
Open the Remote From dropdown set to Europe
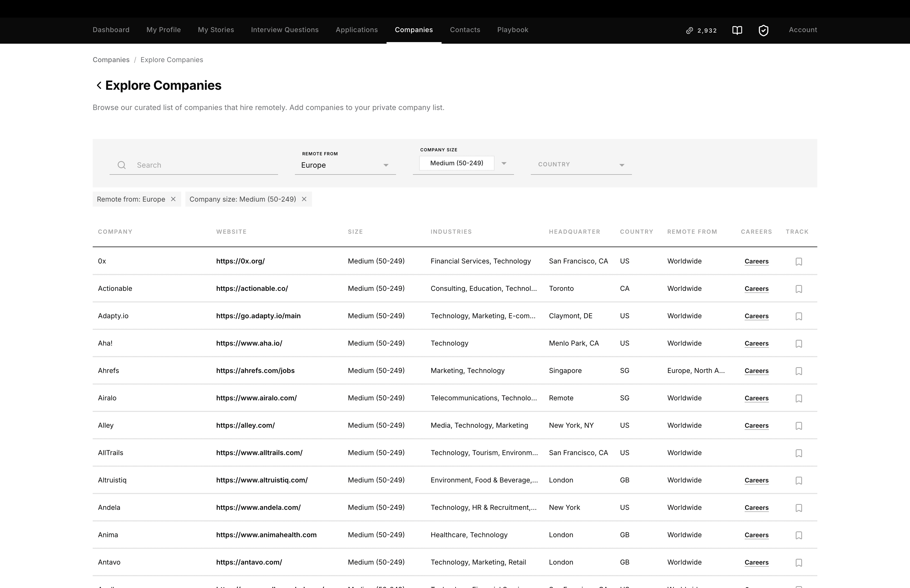[x=345, y=165]
